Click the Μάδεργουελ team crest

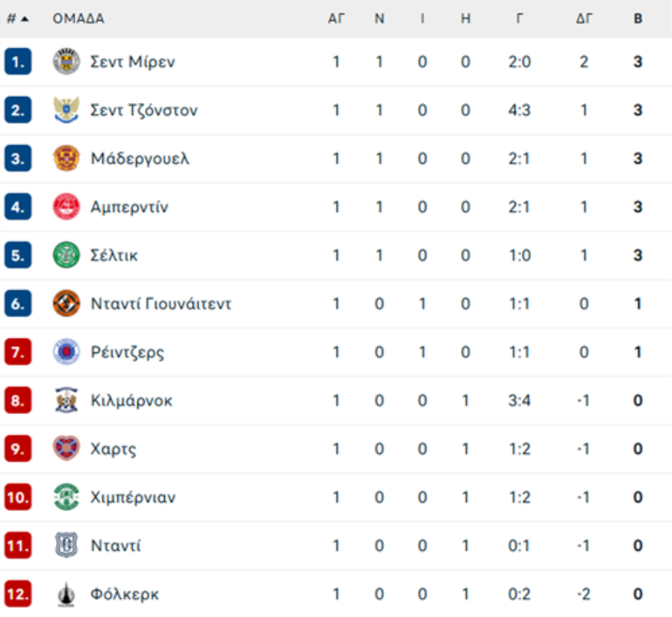[66, 158]
